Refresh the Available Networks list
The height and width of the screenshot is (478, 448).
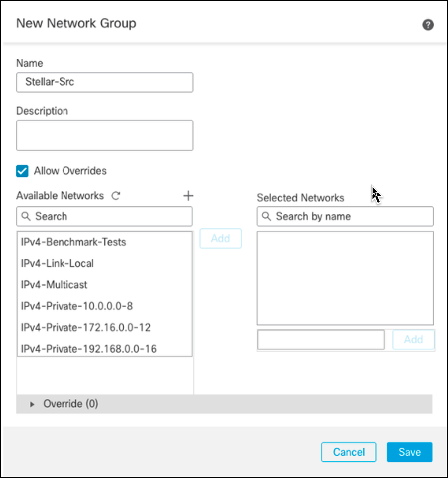point(116,196)
